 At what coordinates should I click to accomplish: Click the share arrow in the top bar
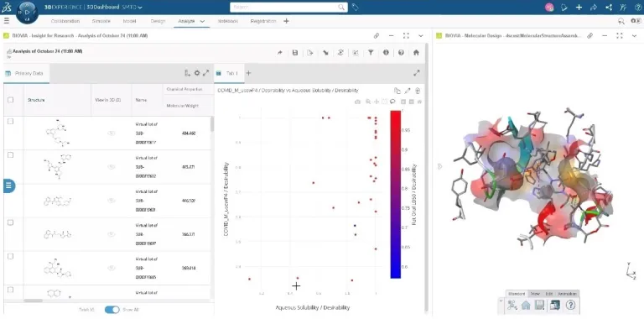(594, 7)
